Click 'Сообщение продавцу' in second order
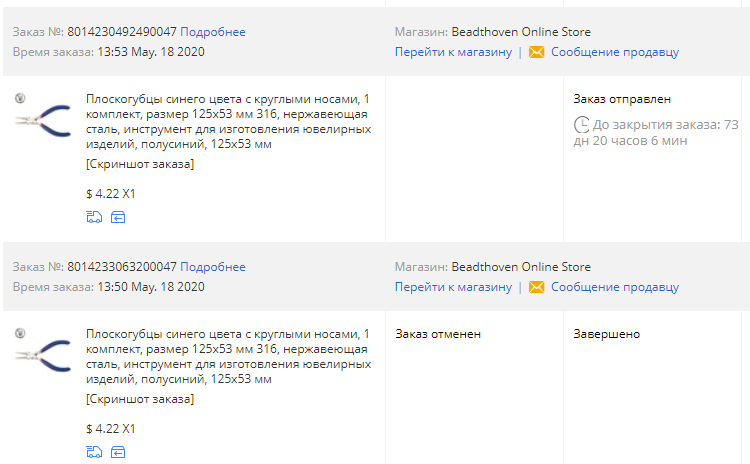750x464 pixels. tap(614, 287)
